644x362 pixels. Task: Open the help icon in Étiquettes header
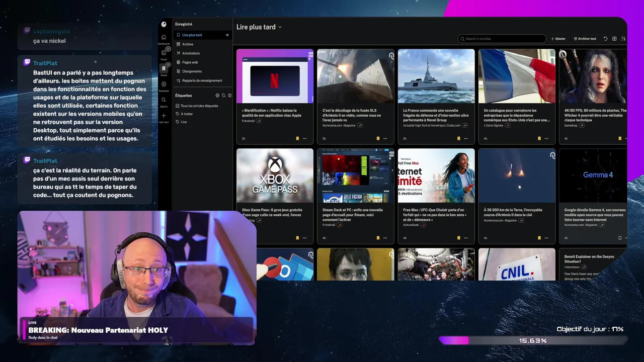pyautogui.click(x=230, y=96)
